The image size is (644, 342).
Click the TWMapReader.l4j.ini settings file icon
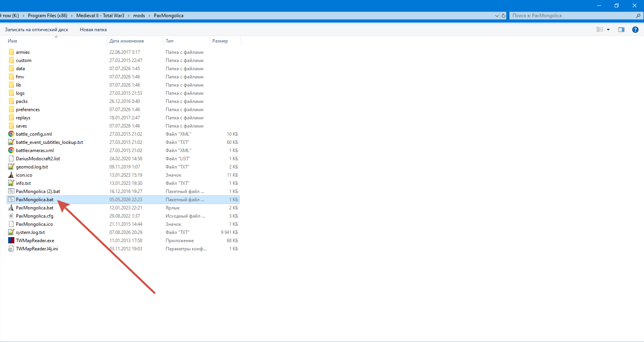[11, 249]
